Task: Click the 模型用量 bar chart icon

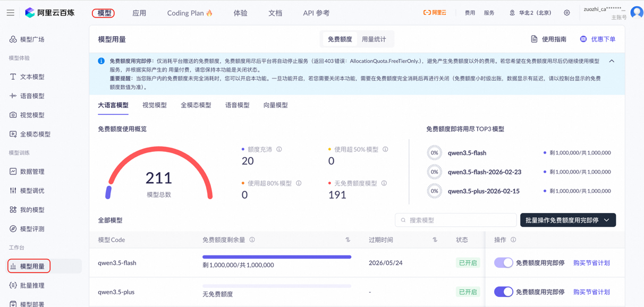Action: point(13,266)
